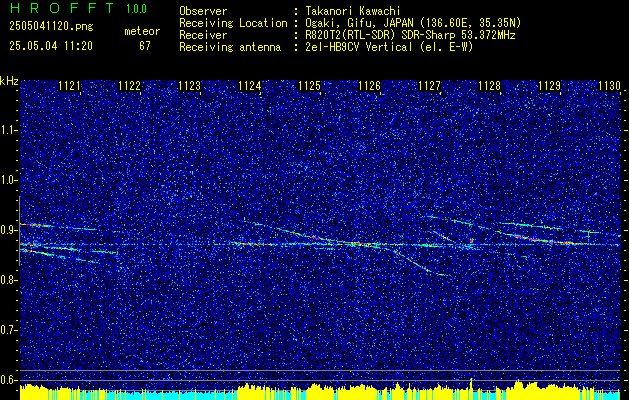Select the filename 2505041120.png
629x400 pixels.
click(x=51, y=27)
